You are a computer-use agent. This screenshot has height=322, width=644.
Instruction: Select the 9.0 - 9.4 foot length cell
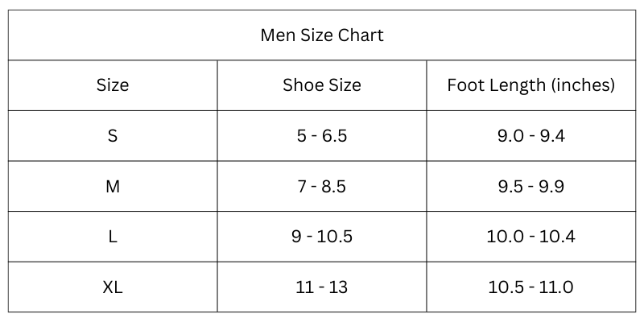pos(531,136)
